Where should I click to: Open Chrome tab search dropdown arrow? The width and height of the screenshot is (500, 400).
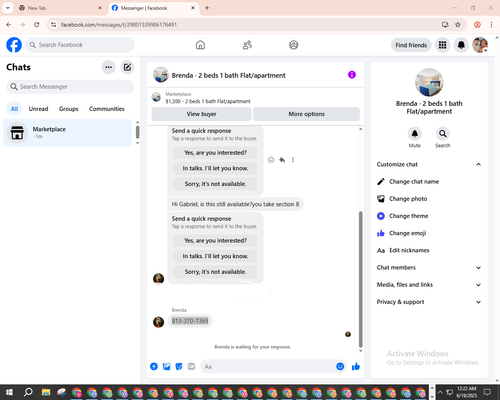pos(8,8)
